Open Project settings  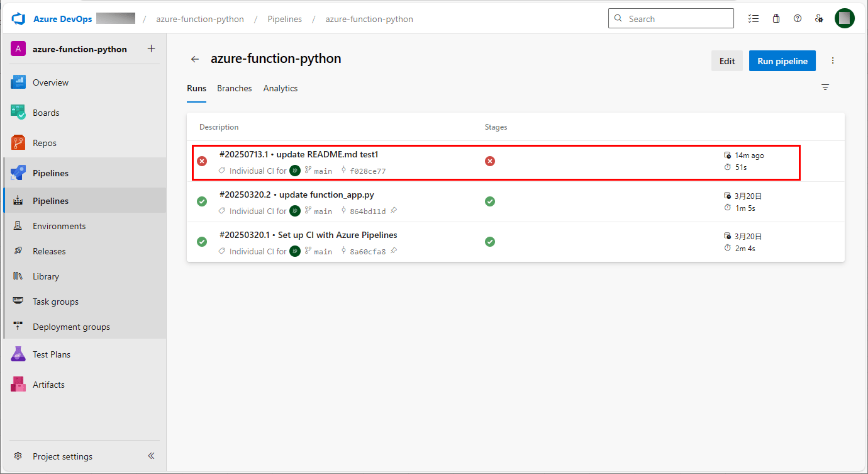[x=62, y=456]
